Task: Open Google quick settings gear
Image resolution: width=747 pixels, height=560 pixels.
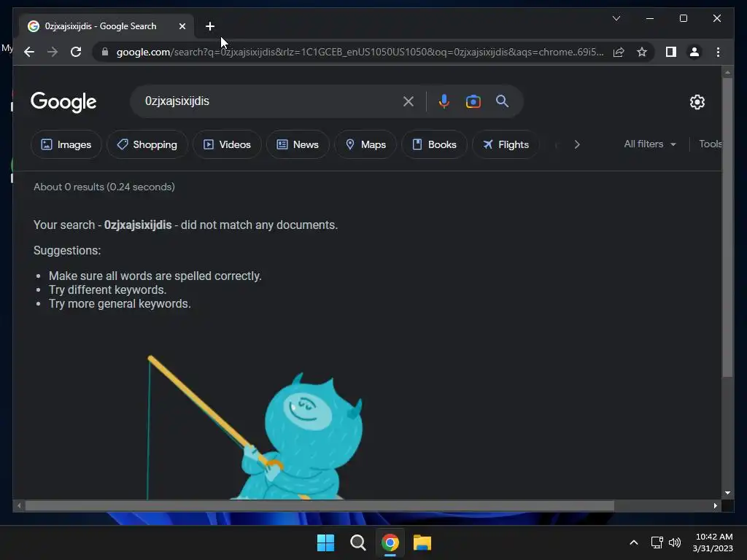Action: coord(697,101)
